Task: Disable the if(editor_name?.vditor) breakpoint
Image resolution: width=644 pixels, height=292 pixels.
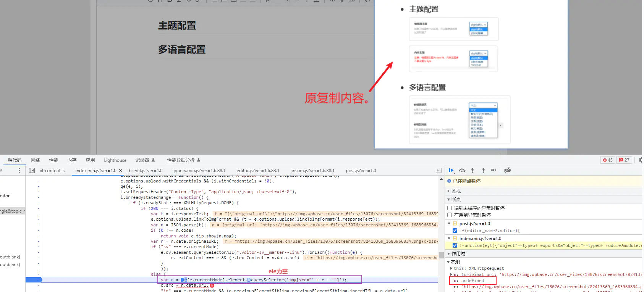Action: [455, 231]
